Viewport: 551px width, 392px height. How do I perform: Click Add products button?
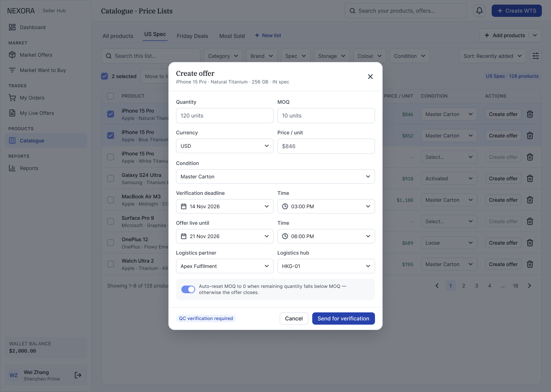[x=505, y=35]
